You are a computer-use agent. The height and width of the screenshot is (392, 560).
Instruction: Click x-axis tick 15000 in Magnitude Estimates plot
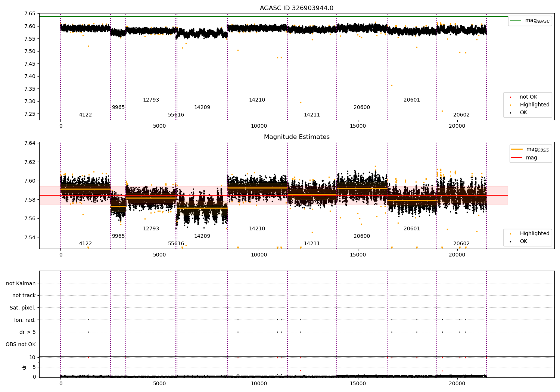tap(358, 255)
